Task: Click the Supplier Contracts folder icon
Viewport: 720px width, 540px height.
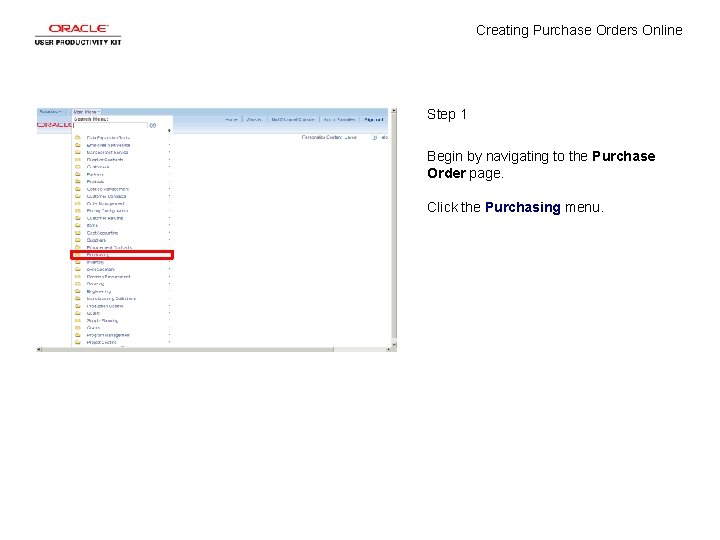Action: click(78, 159)
